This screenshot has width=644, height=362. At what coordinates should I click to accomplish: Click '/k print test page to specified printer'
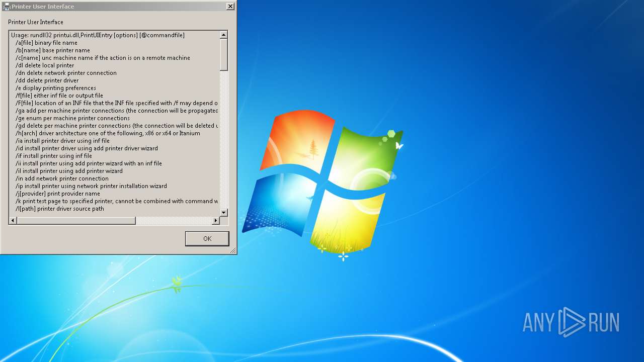[117, 201]
